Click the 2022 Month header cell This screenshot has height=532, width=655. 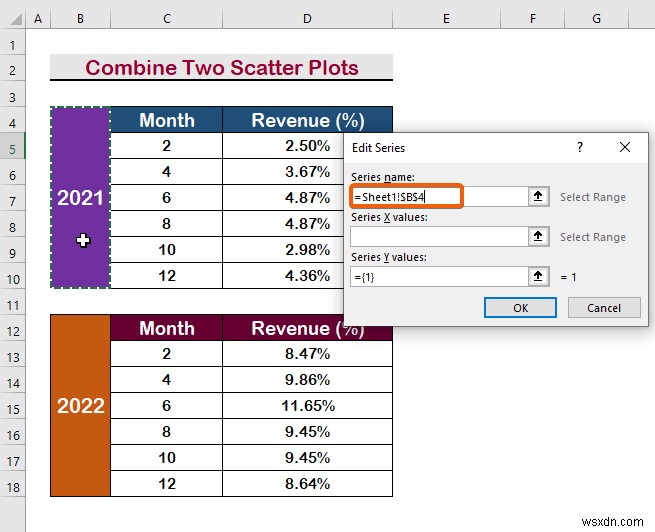(x=167, y=328)
